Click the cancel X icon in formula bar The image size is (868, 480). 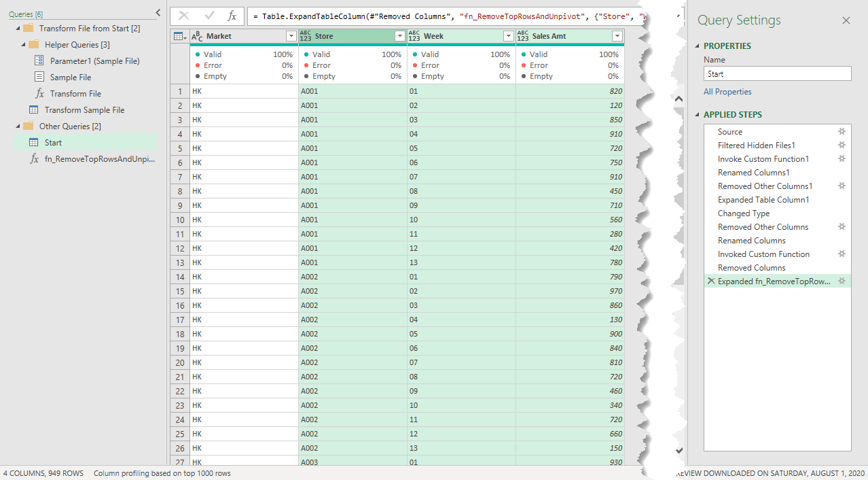point(184,16)
